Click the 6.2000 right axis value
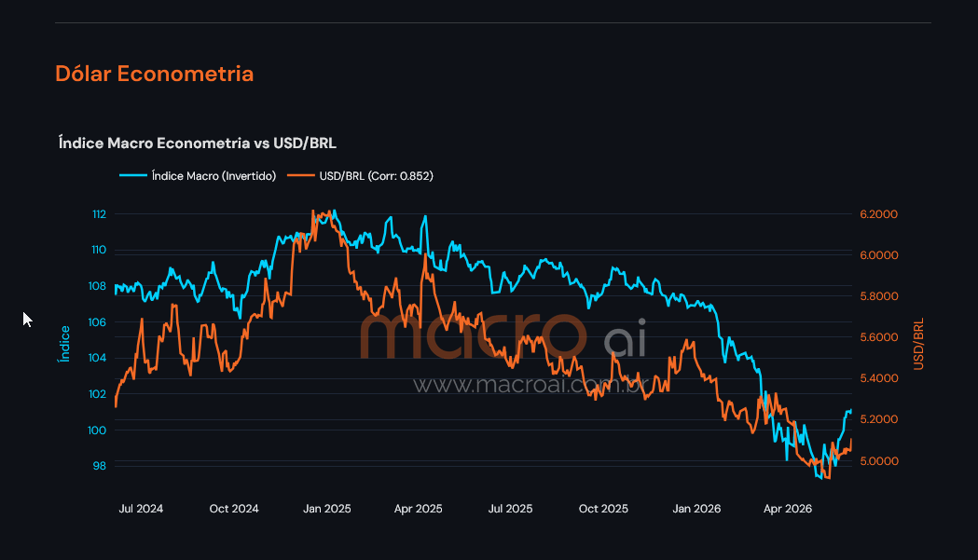 point(879,214)
